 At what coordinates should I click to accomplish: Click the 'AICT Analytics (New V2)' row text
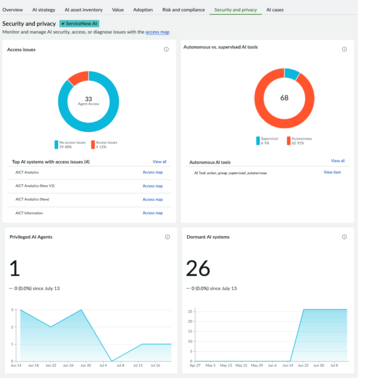coord(35,186)
